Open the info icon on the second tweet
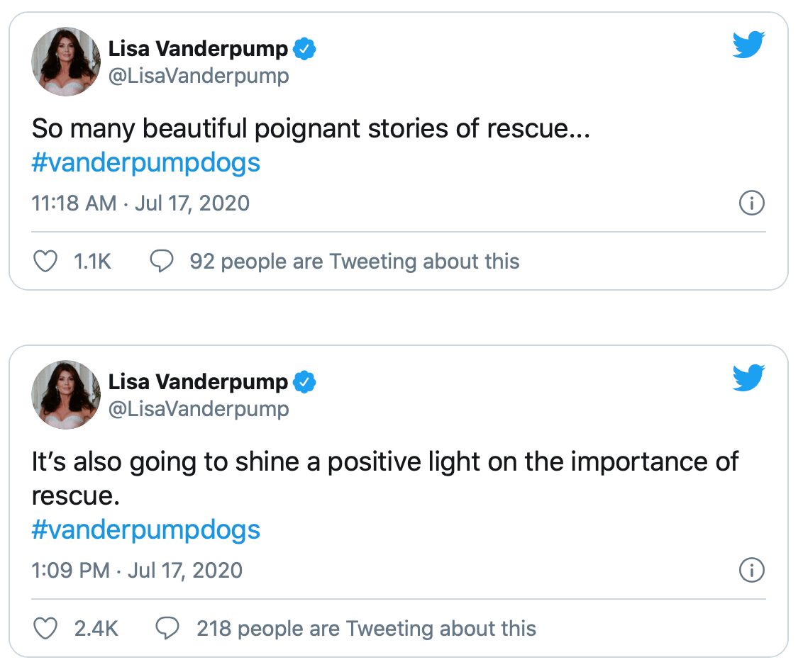Image resolution: width=803 pixels, height=672 pixels. click(751, 570)
